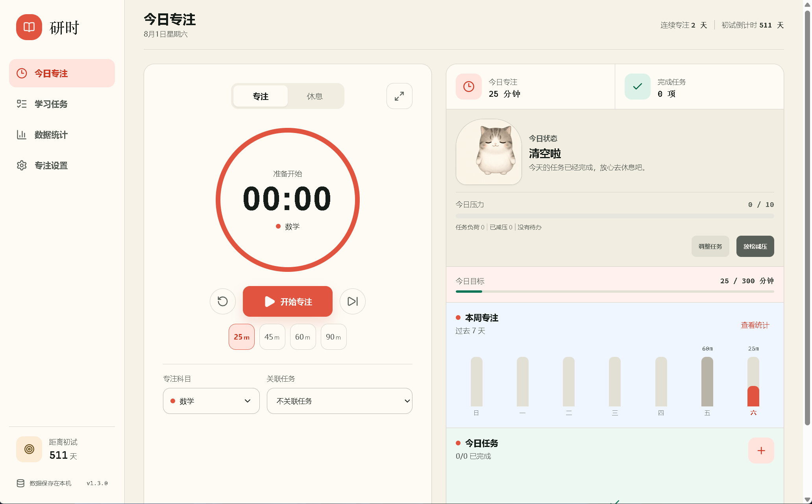Switch to the 专注 mode tab
Screen dimensions: 812x504
coord(261,96)
